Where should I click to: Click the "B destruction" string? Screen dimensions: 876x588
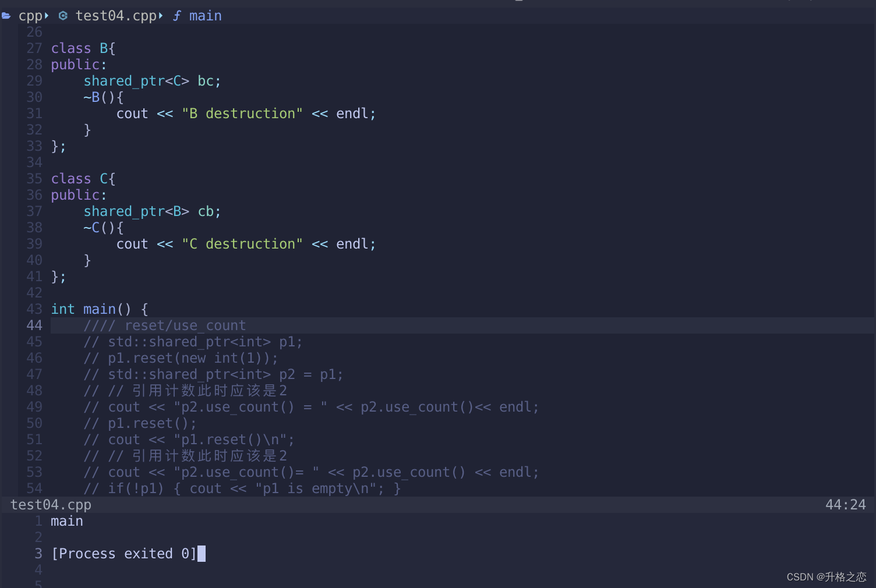click(x=242, y=114)
